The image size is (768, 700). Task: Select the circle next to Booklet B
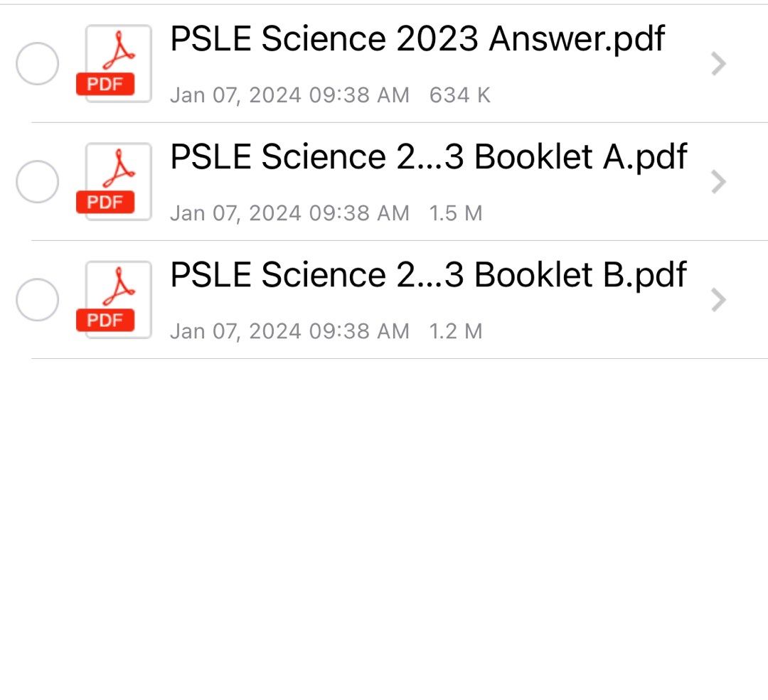coord(37,299)
